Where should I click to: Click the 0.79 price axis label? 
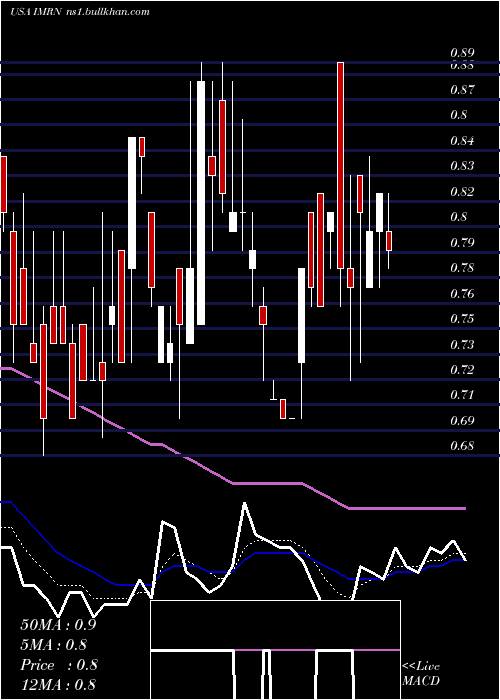(462, 243)
